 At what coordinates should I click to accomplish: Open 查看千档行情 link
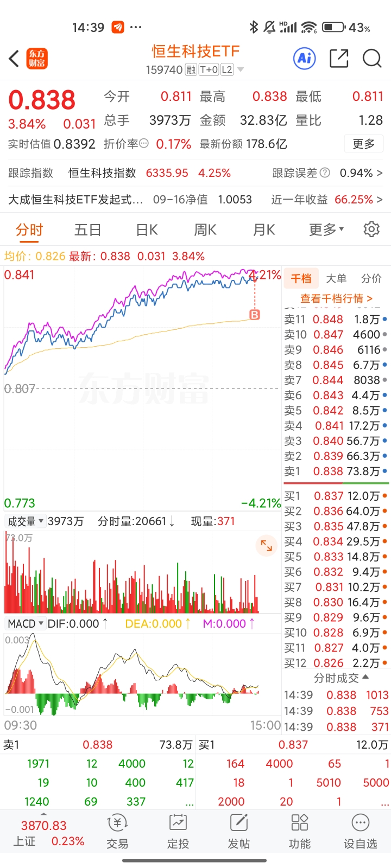click(x=336, y=298)
